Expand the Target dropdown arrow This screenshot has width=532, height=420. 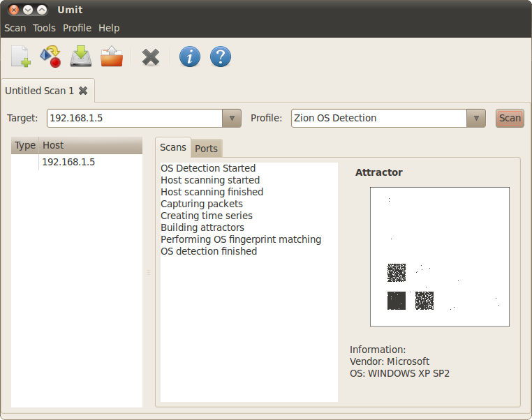pos(232,118)
